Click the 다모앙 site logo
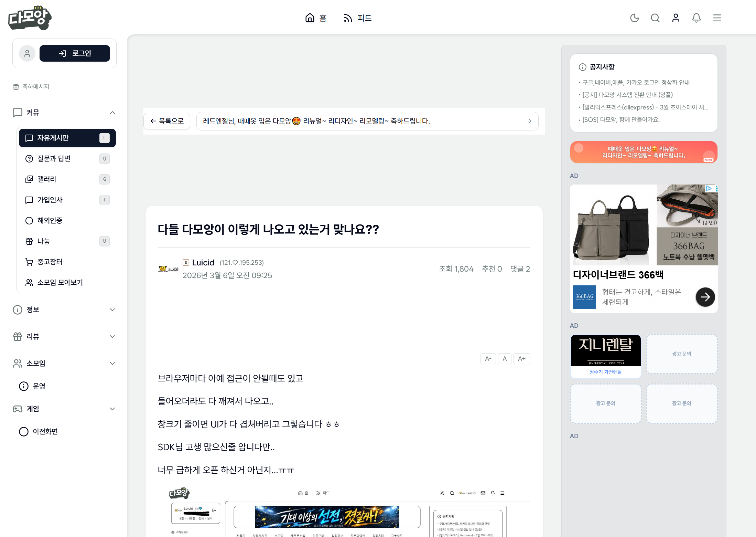 [30, 18]
